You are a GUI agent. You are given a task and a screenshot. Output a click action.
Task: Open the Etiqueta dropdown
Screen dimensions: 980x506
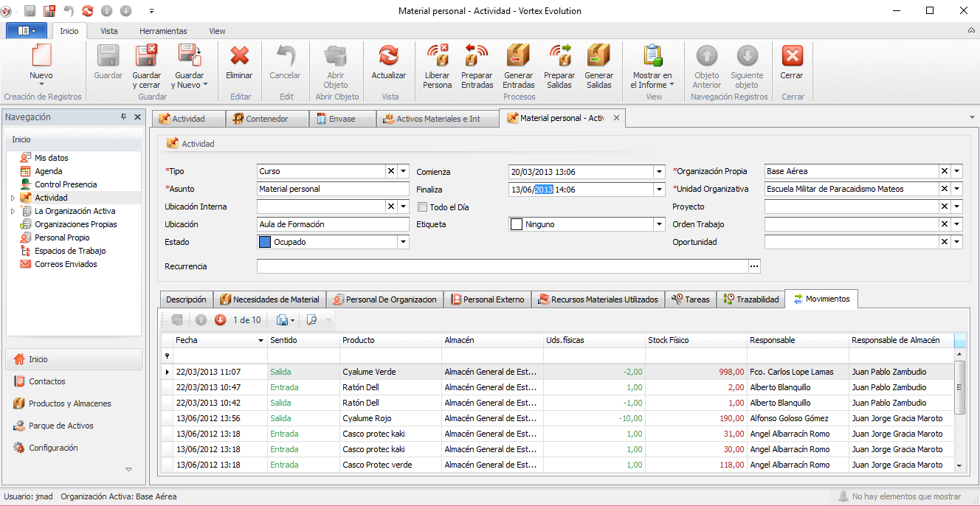click(x=659, y=224)
